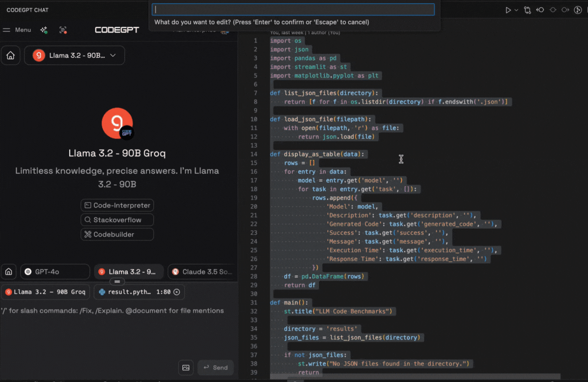Click 'import os' on line 1
This screenshot has height=382, width=588.
point(286,40)
